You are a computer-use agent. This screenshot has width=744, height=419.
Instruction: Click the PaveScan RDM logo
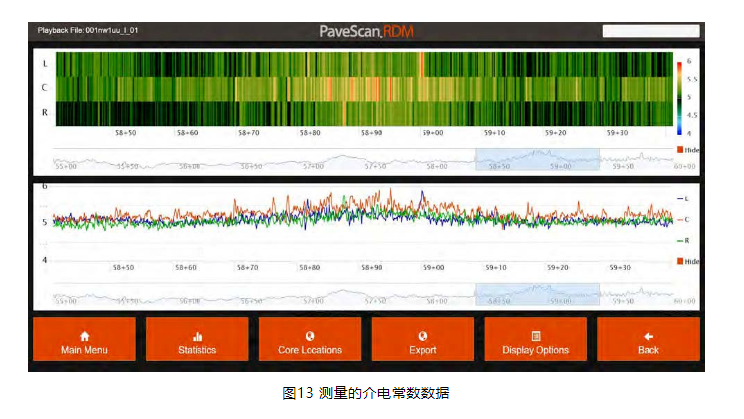366,31
